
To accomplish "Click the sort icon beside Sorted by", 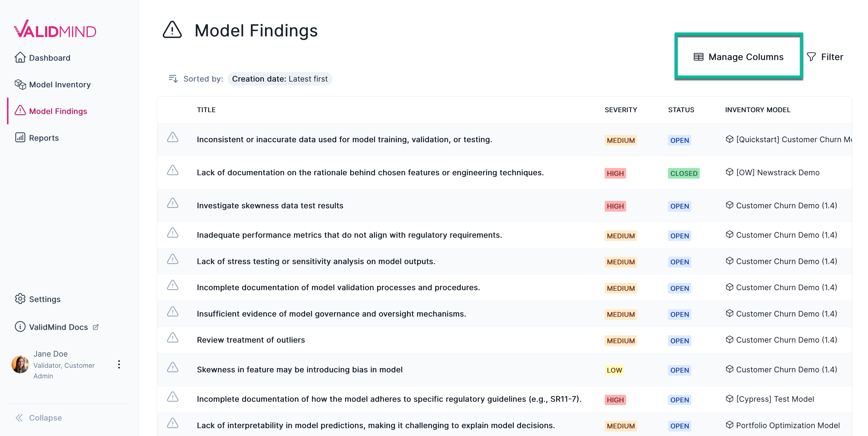I will 173,79.
